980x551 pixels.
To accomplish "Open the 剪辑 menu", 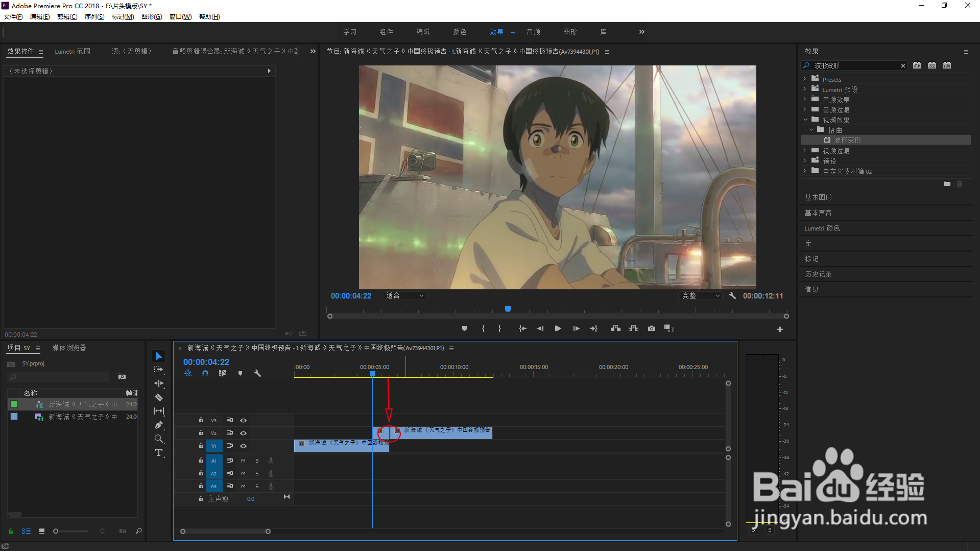I will click(x=67, y=17).
